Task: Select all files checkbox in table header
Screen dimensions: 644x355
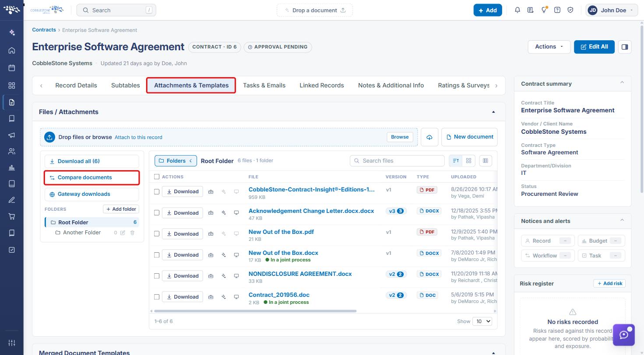Action: [157, 177]
